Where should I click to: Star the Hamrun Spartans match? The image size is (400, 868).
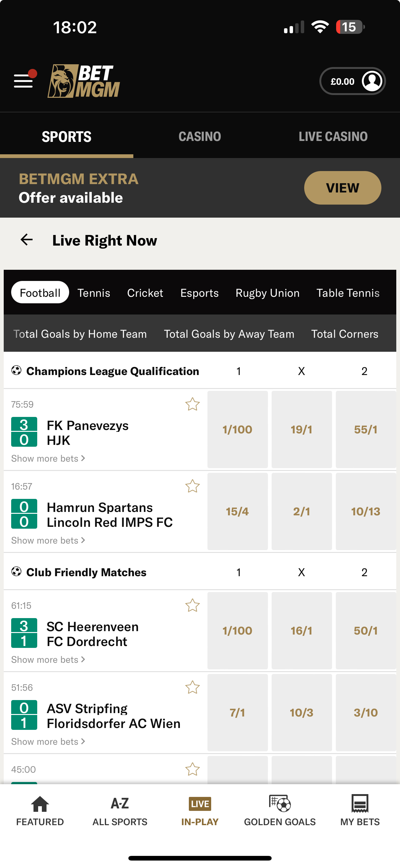point(192,486)
